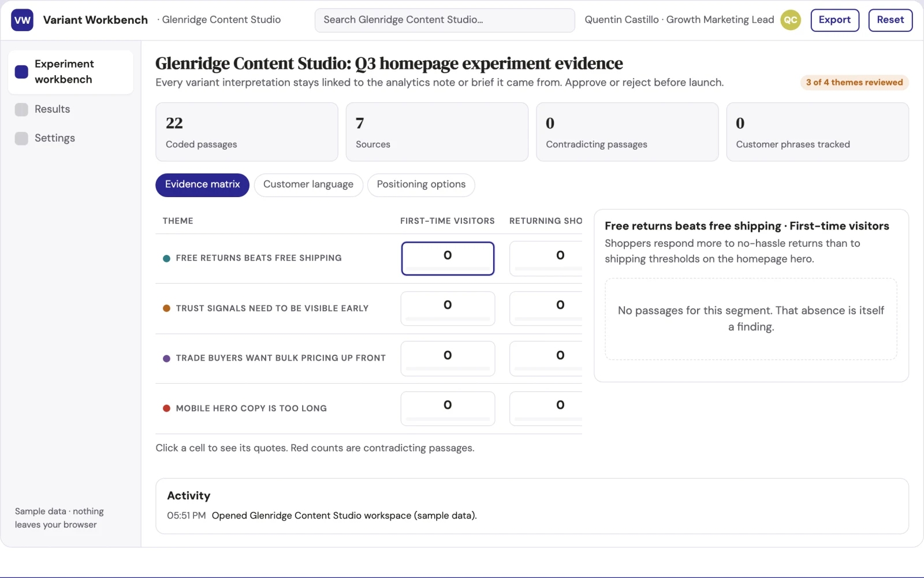The width and height of the screenshot is (924, 578).
Task: Switch to the Customer language tab
Action: [308, 184]
